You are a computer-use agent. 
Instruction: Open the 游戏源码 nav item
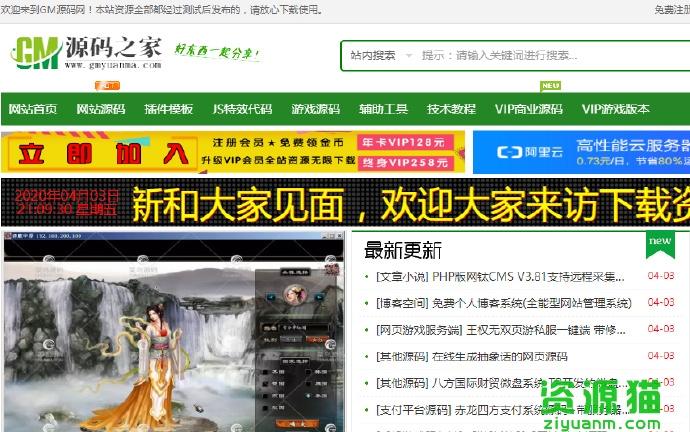[x=316, y=109]
